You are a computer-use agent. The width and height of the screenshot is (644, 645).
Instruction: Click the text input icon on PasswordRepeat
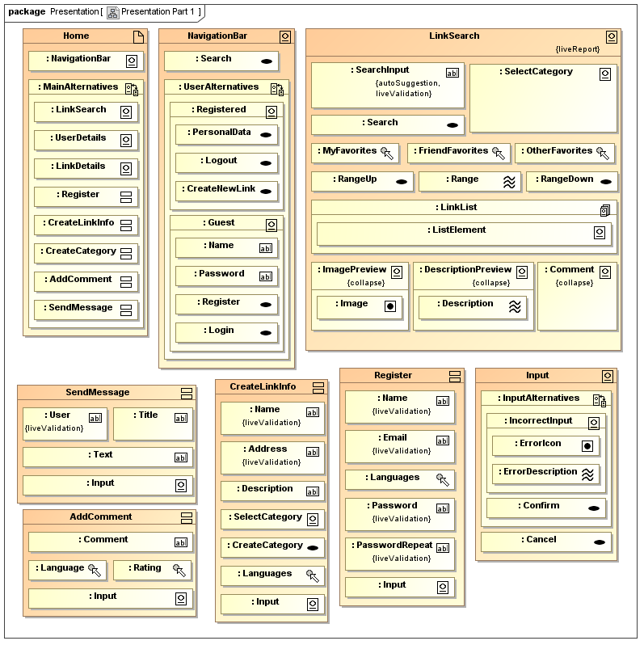pyautogui.click(x=443, y=548)
